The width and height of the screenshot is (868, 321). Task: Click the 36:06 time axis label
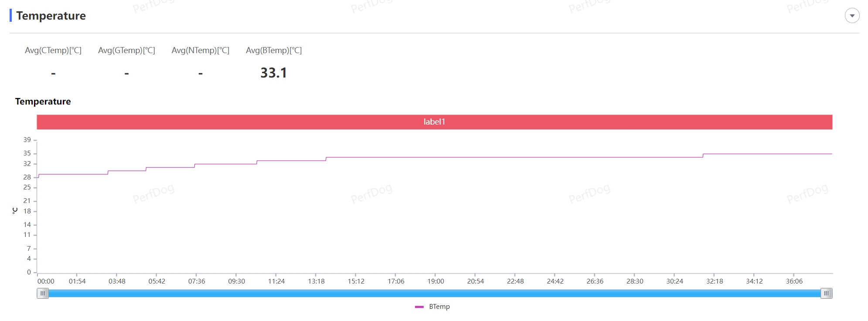pyautogui.click(x=794, y=281)
